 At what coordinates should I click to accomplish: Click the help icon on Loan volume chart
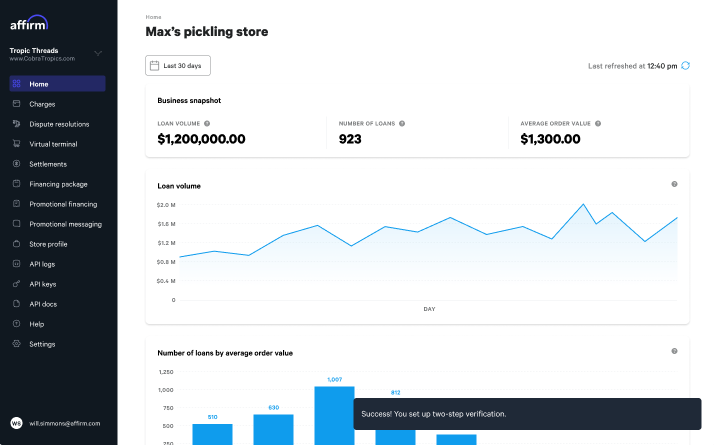coord(674,184)
